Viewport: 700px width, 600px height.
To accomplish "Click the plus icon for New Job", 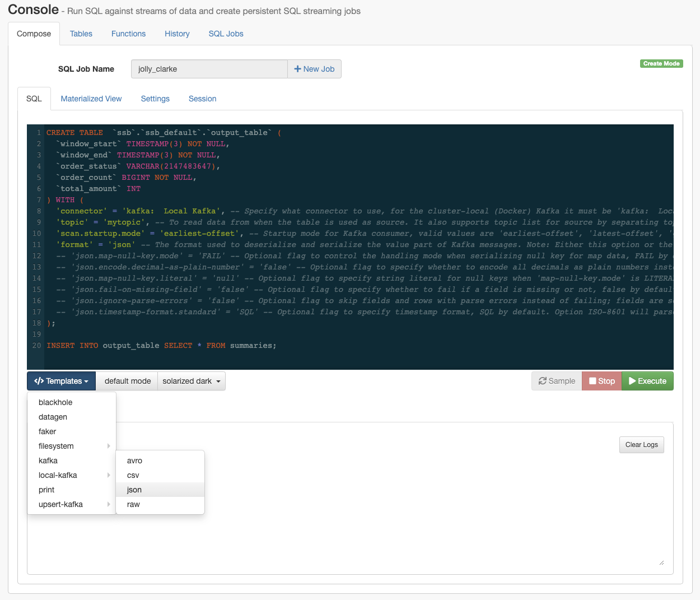I will 297,69.
